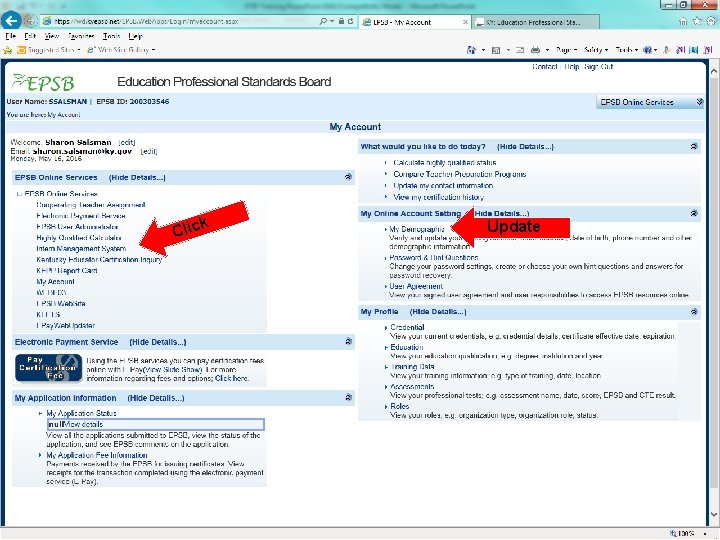The image size is (720, 540).
Task: Click Compare Teacher Preparation Programs link
Action: pos(460,174)
